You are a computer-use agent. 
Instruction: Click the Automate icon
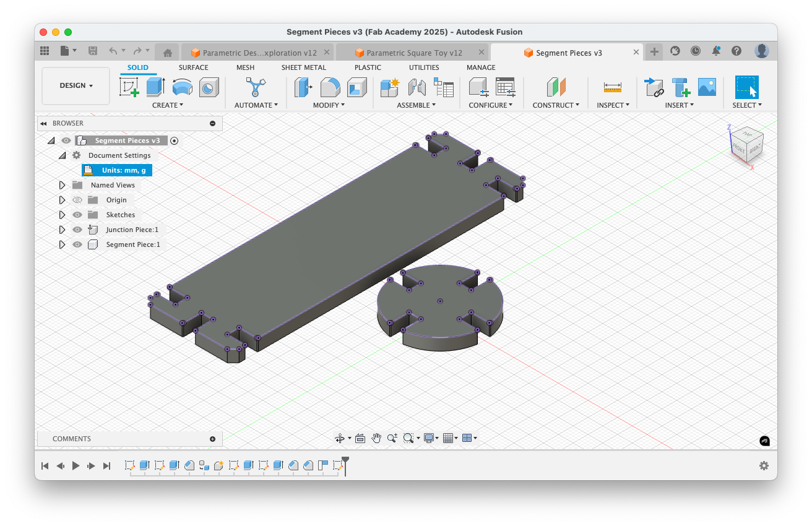click(x=256, y=87)
